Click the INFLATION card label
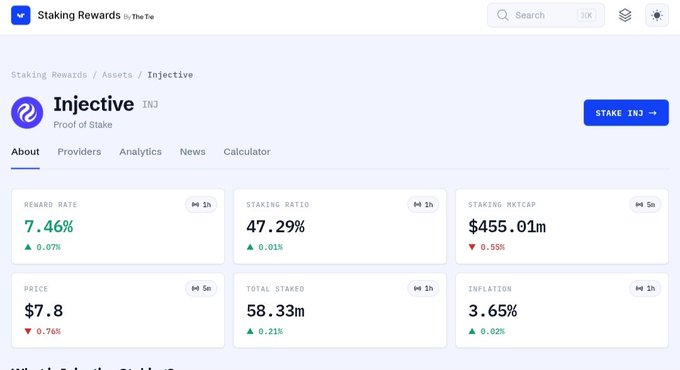 (490, 289)
